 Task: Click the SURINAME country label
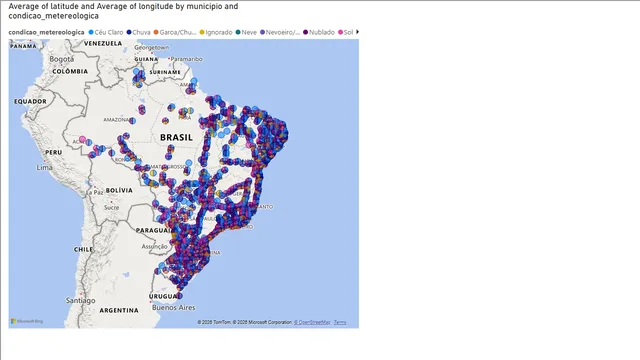tap(165, 72)
